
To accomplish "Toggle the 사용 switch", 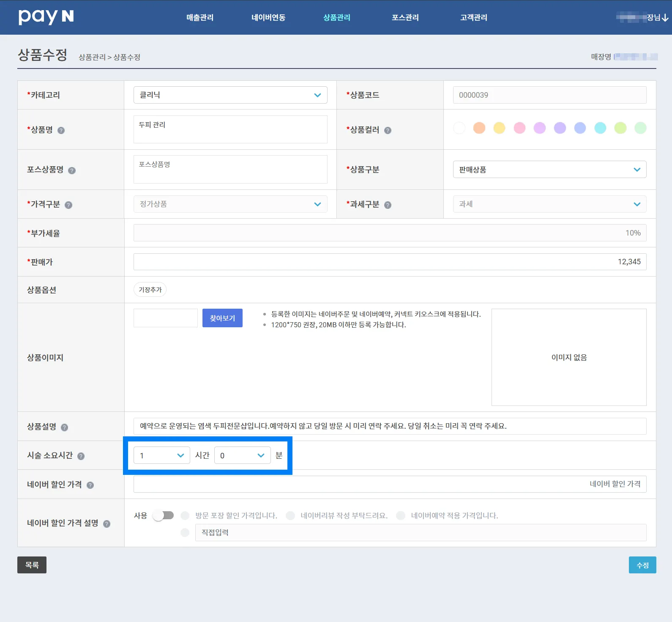I will pyautogui.click(x=163, y=515).
